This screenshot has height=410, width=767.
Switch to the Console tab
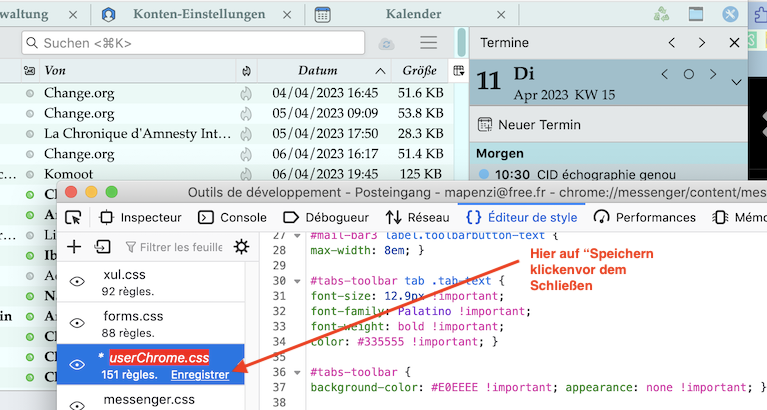point(232,217)
